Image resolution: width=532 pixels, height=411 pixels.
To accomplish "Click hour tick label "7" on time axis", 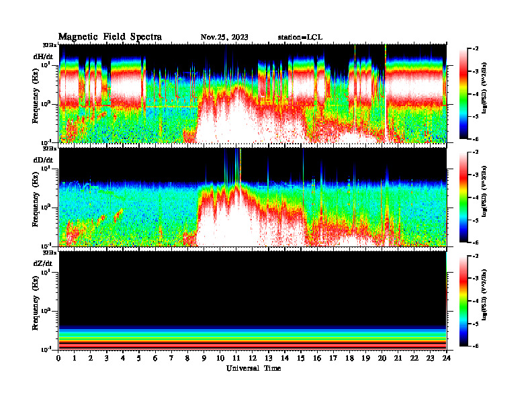I will coord(171,358).
